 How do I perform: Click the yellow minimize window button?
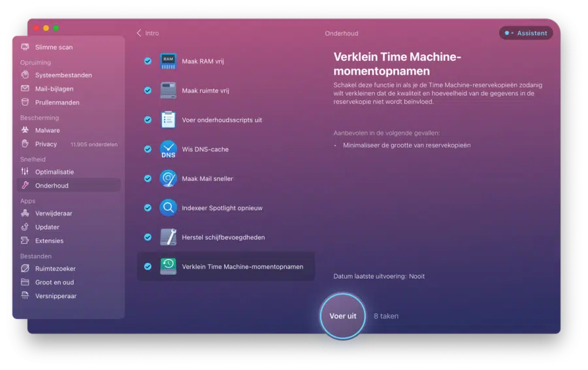tap(46, 27)
